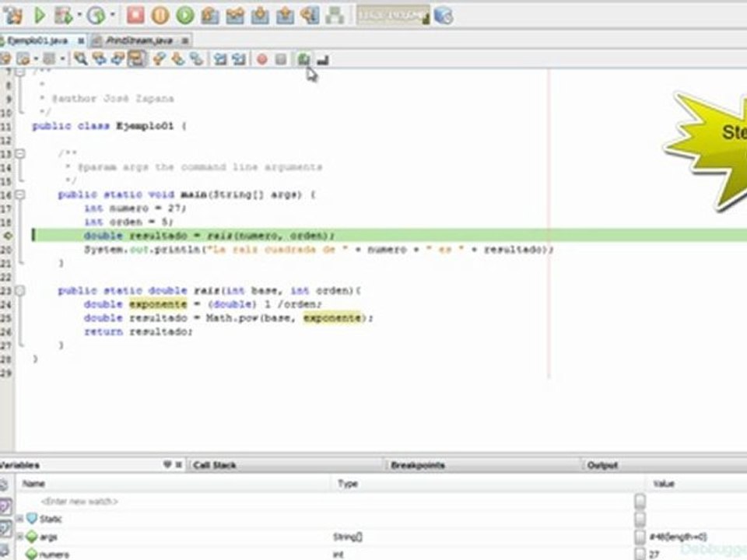Image resolution: width=747 pixels, height=560 pixels.
Task: Click the Step Over debug icon
Action: (209, 16)
